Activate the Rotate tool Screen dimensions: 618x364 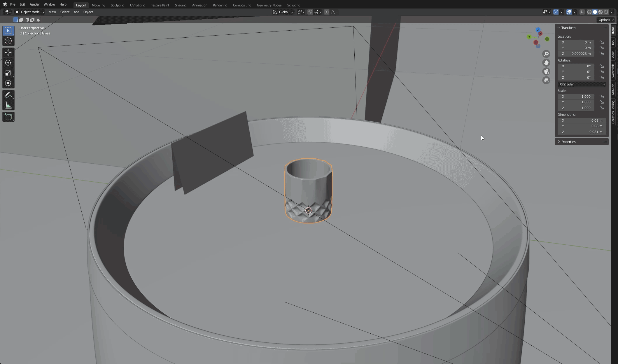8,63
